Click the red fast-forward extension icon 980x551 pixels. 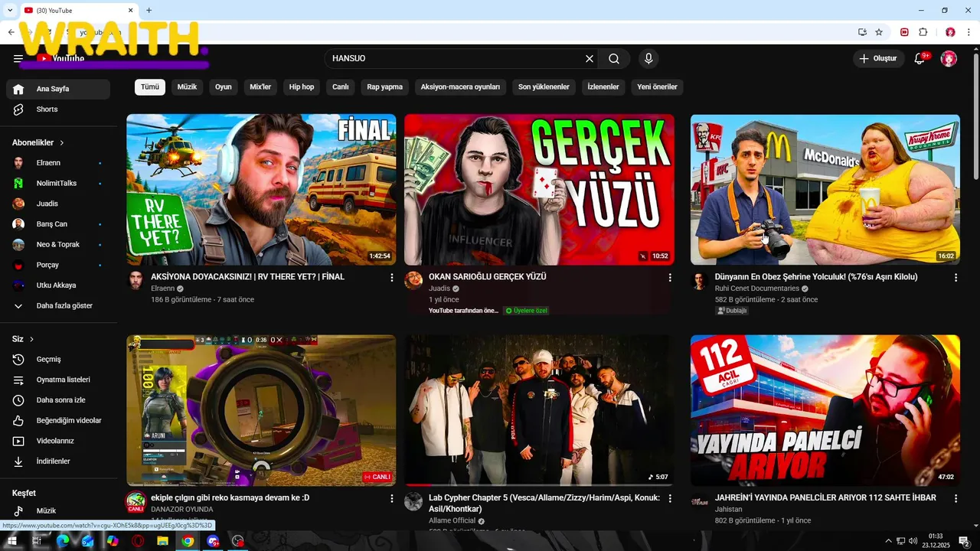(905, 32)
